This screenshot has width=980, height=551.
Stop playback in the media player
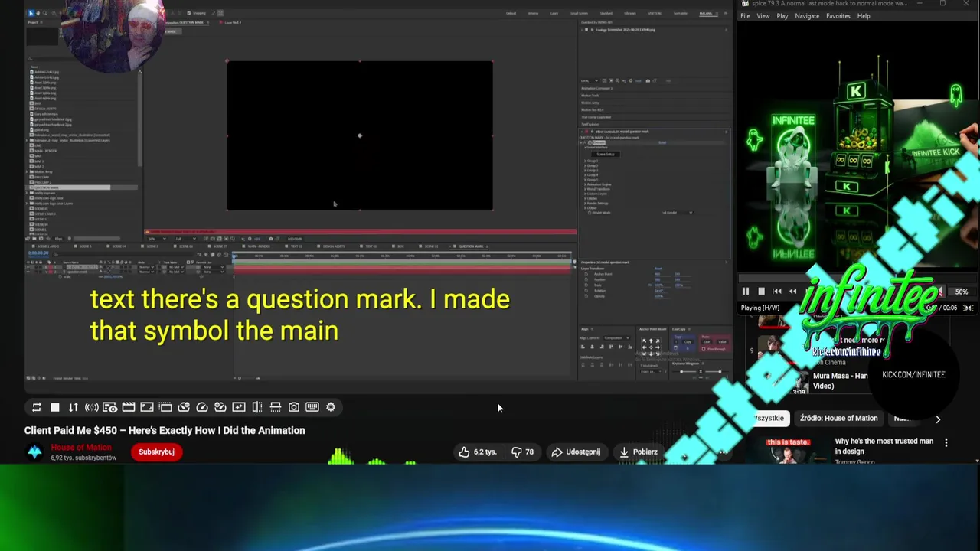coord(761,292)
